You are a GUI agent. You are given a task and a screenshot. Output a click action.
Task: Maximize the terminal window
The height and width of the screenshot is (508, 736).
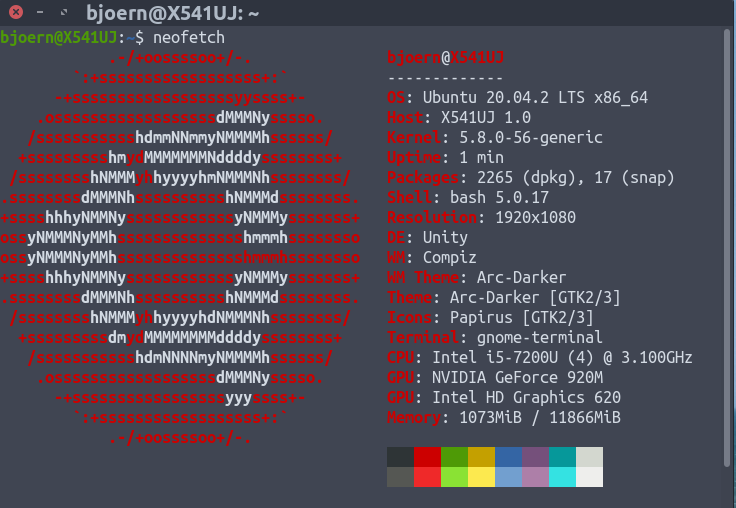click(x=64, y=13)
